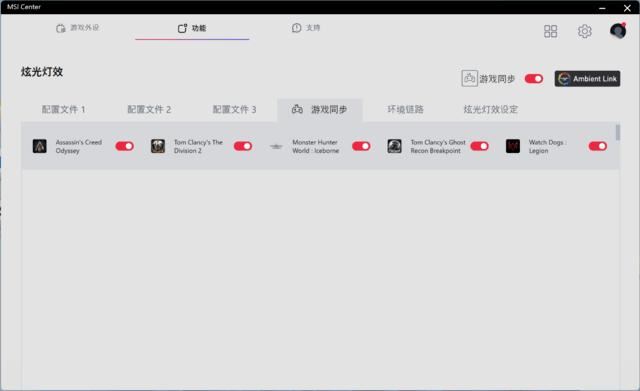This screenshot has width=640, height=391.
Task: Click the Watch Dogs Legion game icon
Action: coord(513,146)
